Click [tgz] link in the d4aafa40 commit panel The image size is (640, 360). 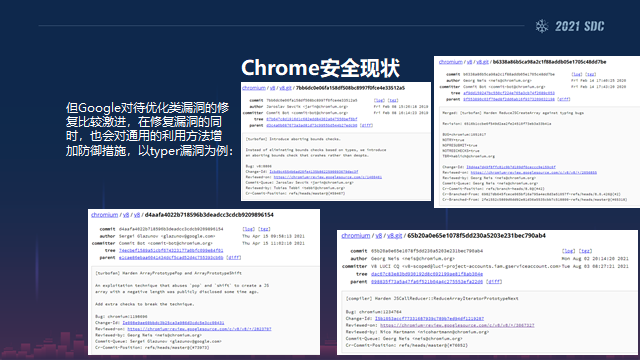264,229
